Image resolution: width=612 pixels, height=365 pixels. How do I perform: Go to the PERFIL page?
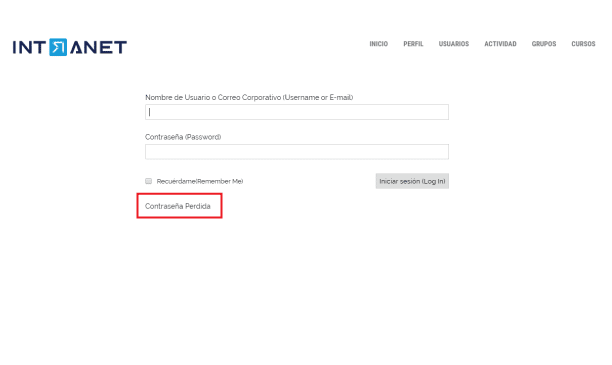[x=413, y=44]
